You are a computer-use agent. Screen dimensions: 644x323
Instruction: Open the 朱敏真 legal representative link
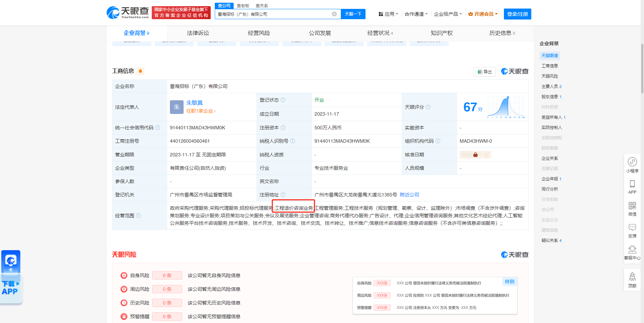click(195, 103)
